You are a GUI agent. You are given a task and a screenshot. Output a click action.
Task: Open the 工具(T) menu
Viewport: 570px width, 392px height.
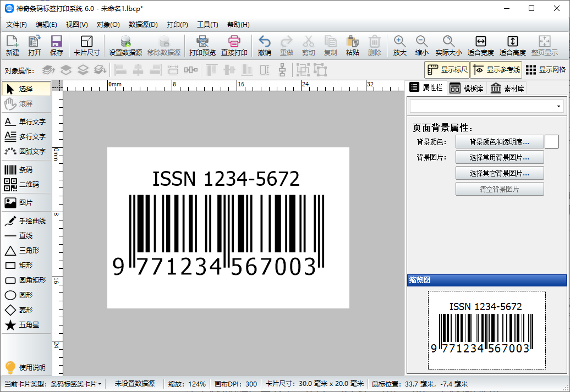(207, 25)
